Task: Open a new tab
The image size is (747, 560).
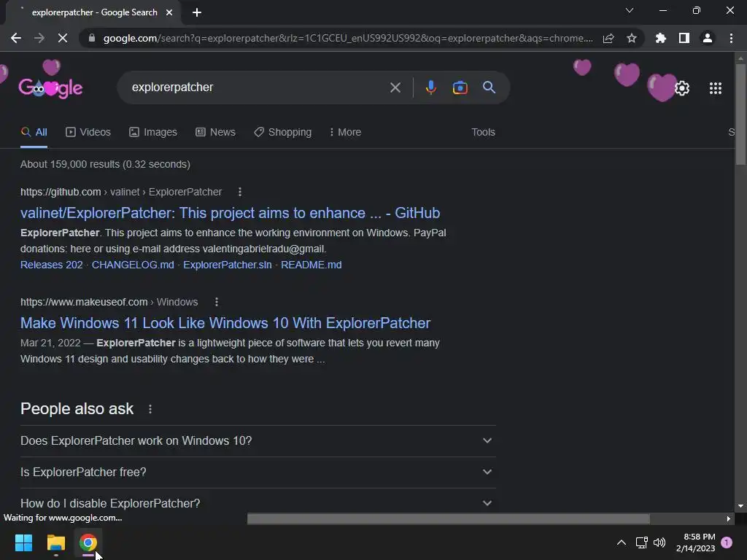Action: coord(197,12)
